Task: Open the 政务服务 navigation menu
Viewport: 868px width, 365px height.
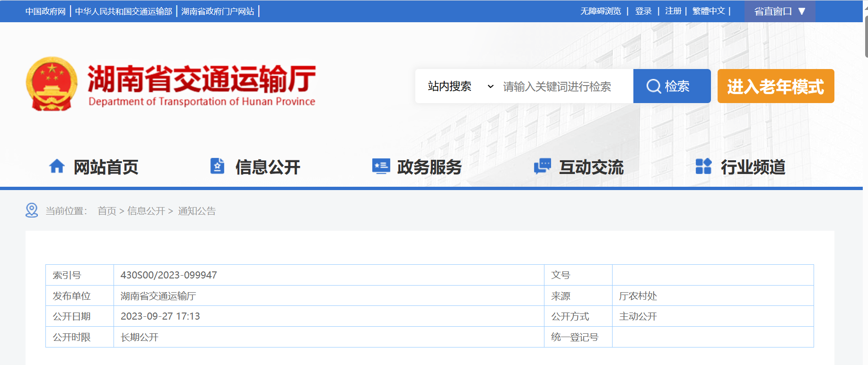Action: click(x=429, y=167)
